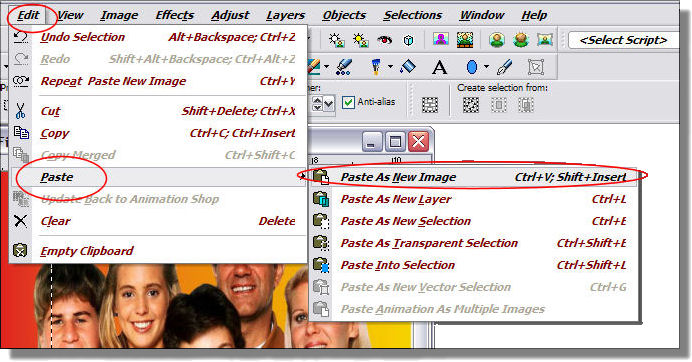692x362 pixels.
Task: Toggle the Anti-alias checkbox
Action: coord(348,102)
